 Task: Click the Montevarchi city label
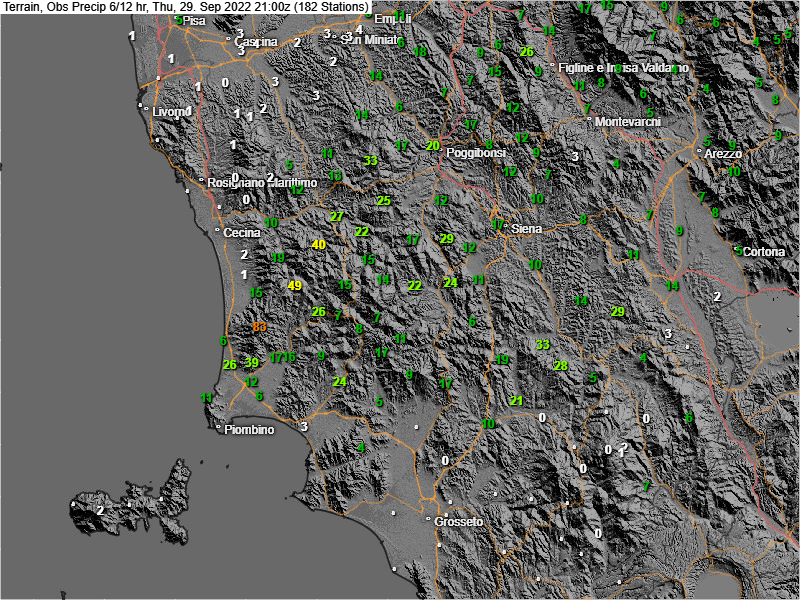(x=628, y=122)
